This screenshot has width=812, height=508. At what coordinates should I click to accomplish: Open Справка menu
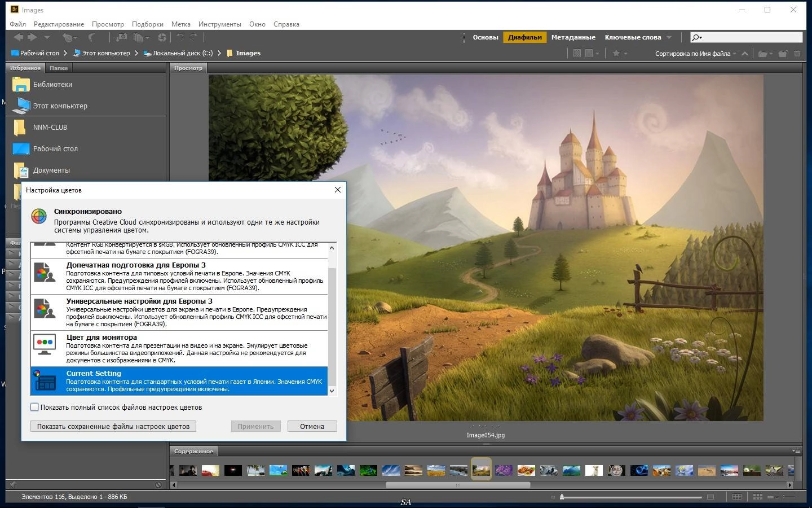(x=286, y=24)
